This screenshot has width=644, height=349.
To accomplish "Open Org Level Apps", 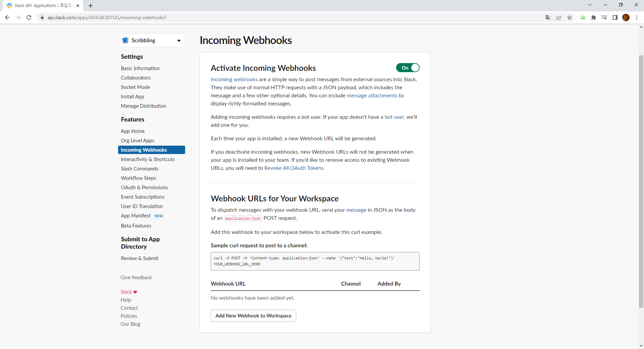I will (138, 140).
